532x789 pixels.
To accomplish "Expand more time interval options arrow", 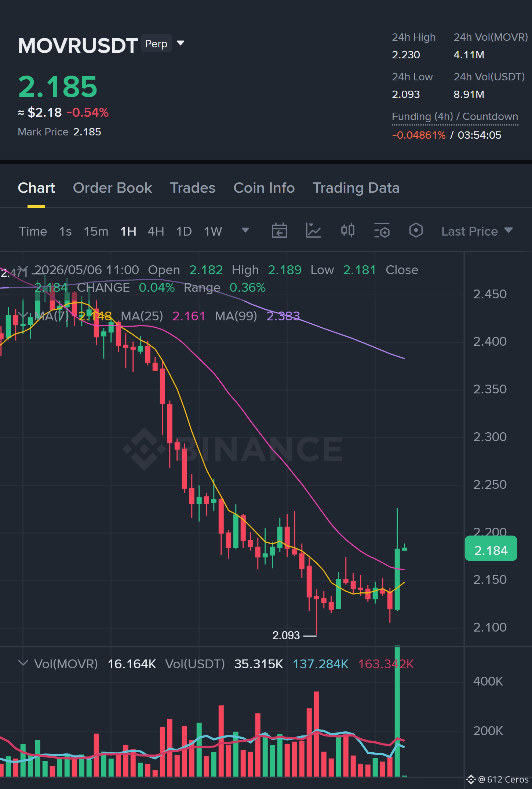I will 245,230.
